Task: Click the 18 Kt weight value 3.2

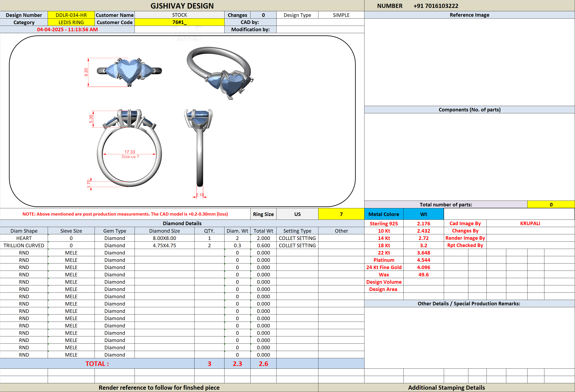Action: pos(423,246)
